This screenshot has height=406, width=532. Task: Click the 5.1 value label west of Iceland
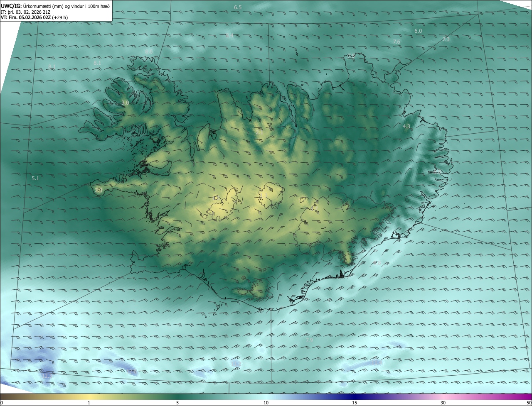[x=35, y=179]
